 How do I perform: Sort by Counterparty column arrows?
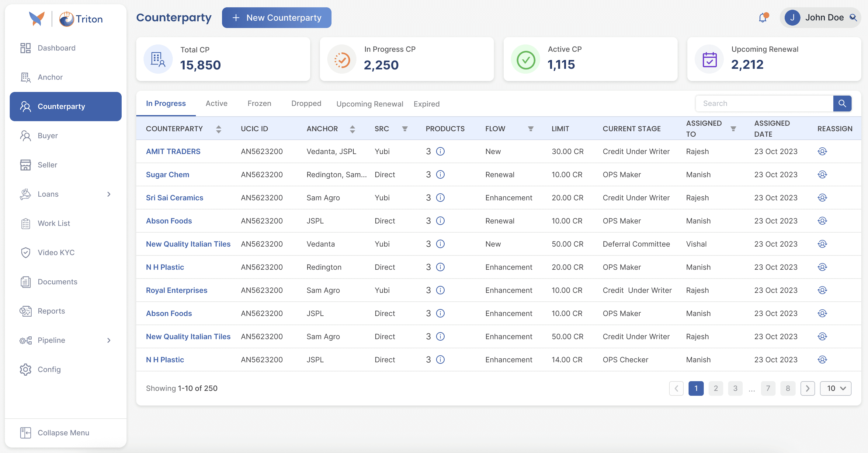click(218, 129)
